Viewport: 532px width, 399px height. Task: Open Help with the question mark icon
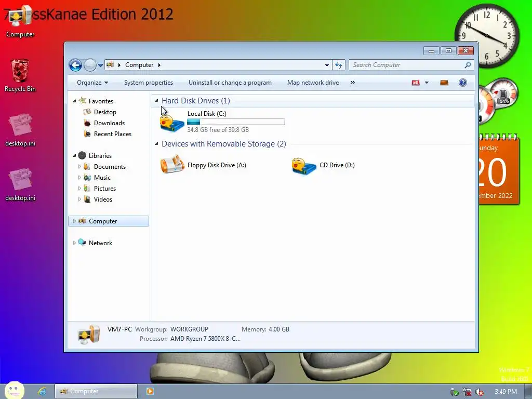click(x=463, y=83)
